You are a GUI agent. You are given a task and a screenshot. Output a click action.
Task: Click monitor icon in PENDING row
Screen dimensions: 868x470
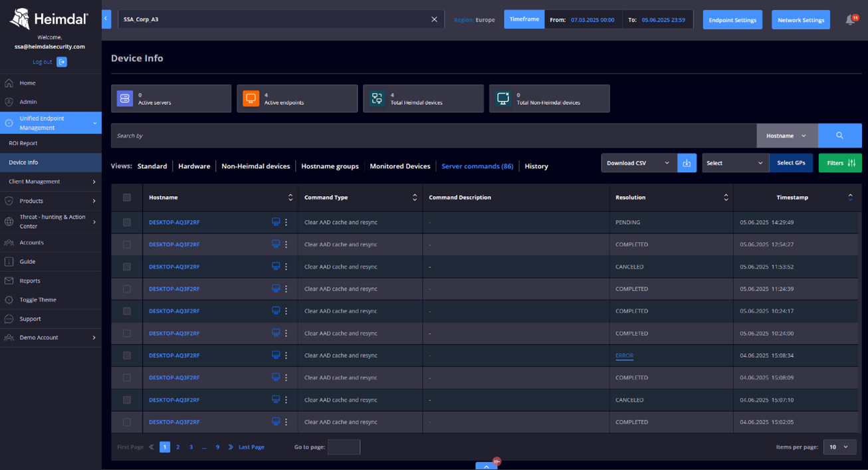point(276,222)
